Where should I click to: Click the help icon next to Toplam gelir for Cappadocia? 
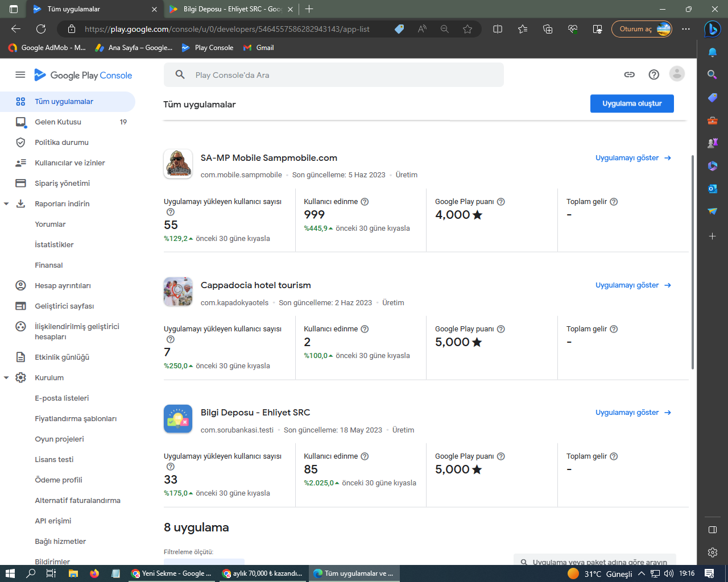pos(614,329)
